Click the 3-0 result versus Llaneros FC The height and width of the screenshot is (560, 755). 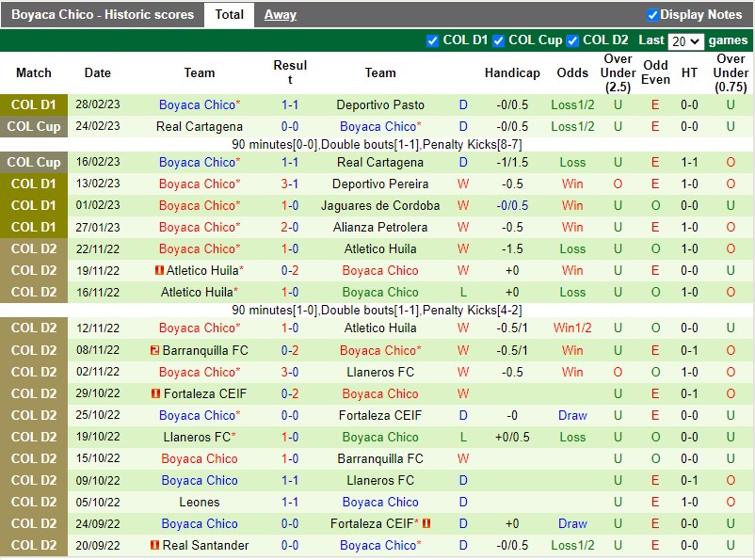(290, 372)
